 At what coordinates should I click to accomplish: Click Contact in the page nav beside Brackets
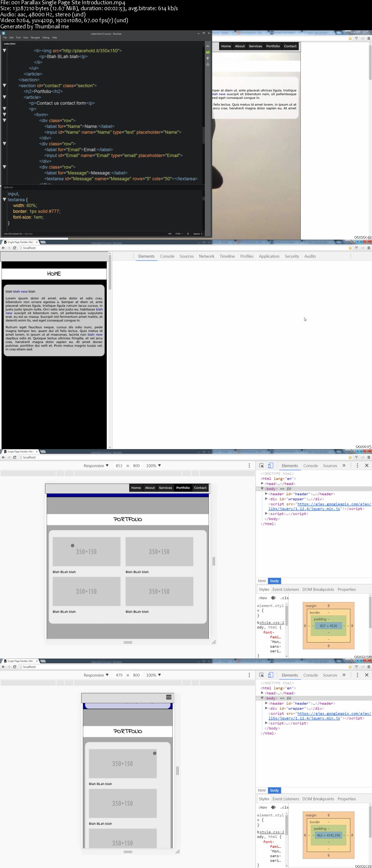pos(290,46)
